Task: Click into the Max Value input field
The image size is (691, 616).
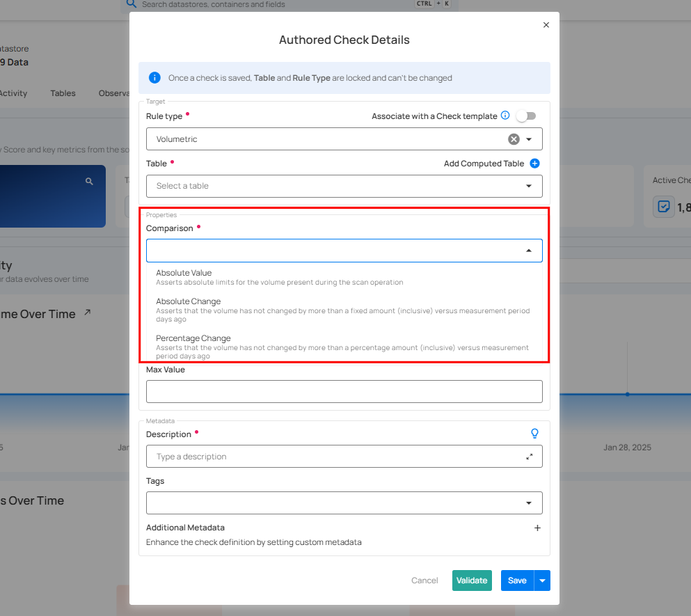Action: (x=344, y=391)
